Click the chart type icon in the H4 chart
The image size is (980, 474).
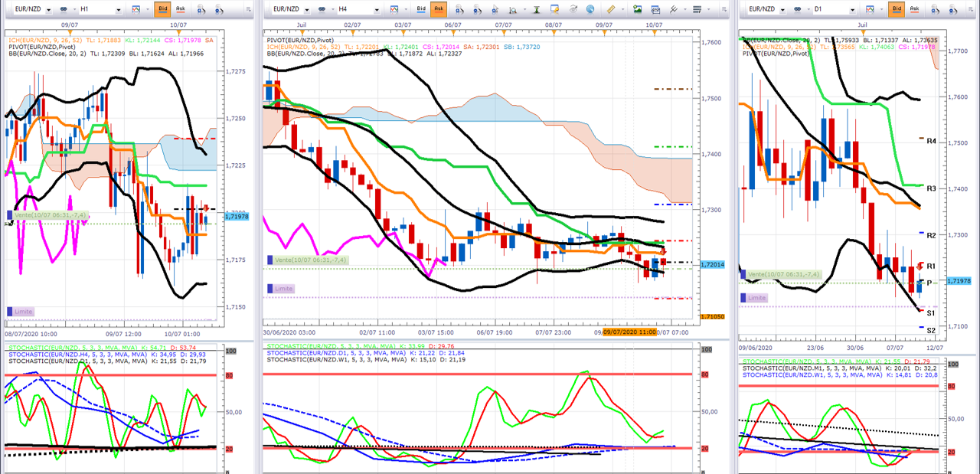pyautogui.click(x=394, y=9)
